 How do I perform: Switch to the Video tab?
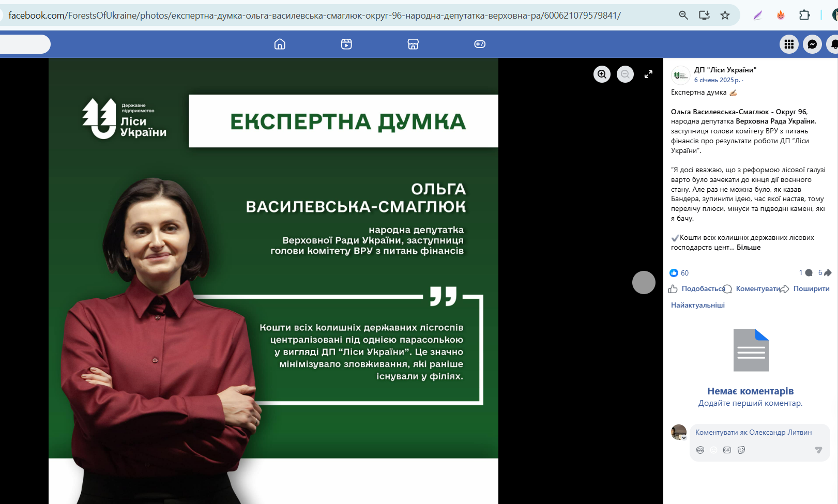346,44
